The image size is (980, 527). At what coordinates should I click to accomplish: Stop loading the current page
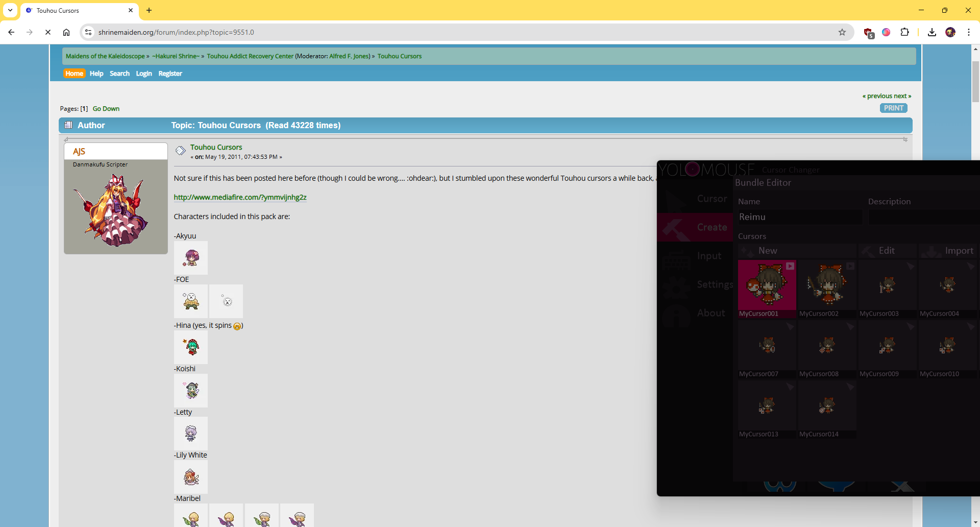pyautogui.click(x=48, y=32)
